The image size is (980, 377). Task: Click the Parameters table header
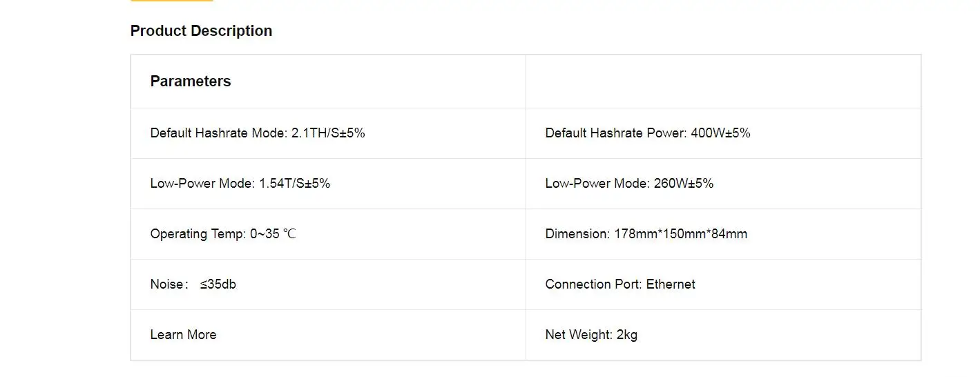191,81
